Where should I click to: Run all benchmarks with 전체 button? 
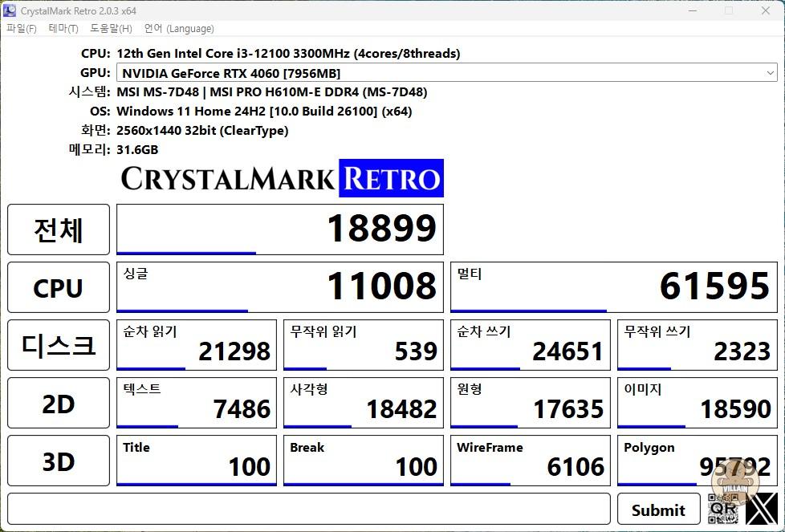click(x=59, y=229)
